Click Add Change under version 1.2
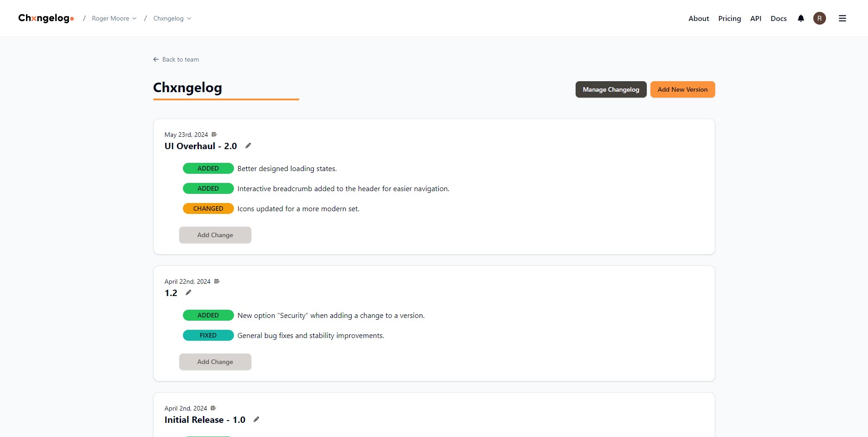Viewport: 868px width, 437px height. (x=215, y=361)
